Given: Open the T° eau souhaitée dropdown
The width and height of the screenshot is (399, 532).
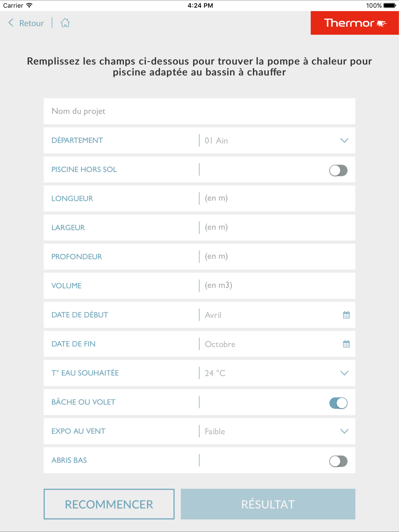Looking at the screenshot, I should [x=344, y=373].
